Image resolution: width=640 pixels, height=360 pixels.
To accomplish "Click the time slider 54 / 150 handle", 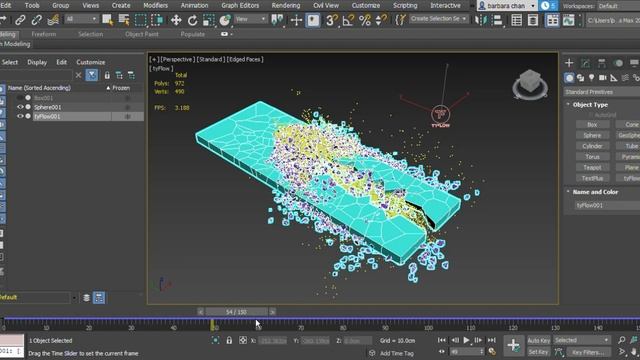I will [x=236, y=311].
